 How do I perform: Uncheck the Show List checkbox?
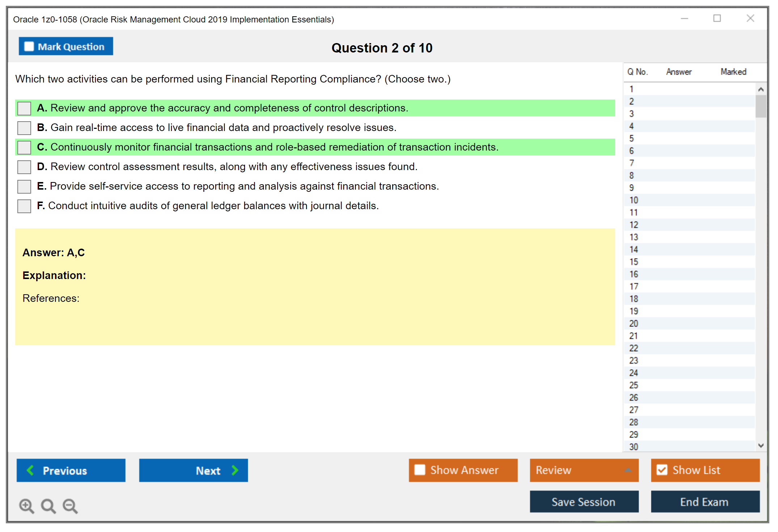[662, 470]
